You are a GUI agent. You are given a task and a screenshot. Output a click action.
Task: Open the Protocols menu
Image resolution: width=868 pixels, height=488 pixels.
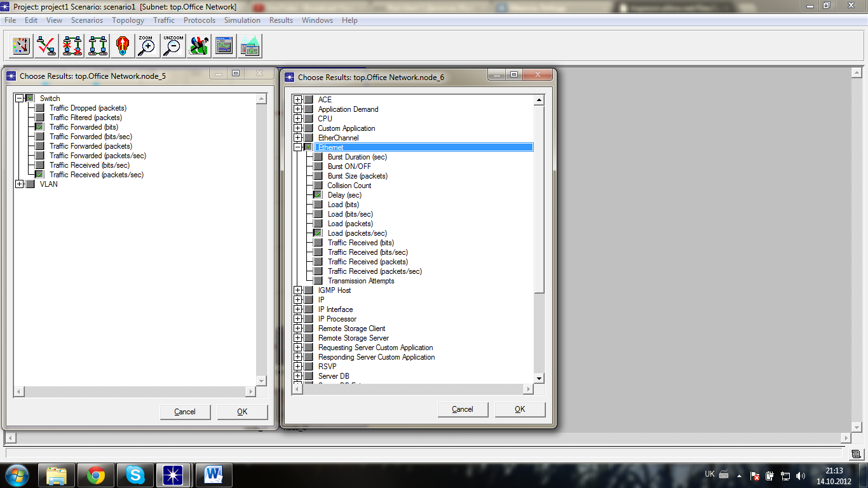point(200,20)
